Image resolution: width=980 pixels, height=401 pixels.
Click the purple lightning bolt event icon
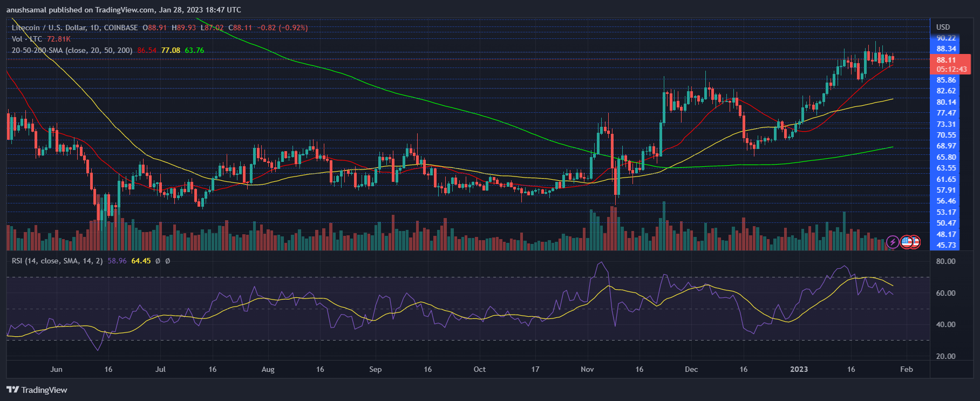(x=892, y=242)
